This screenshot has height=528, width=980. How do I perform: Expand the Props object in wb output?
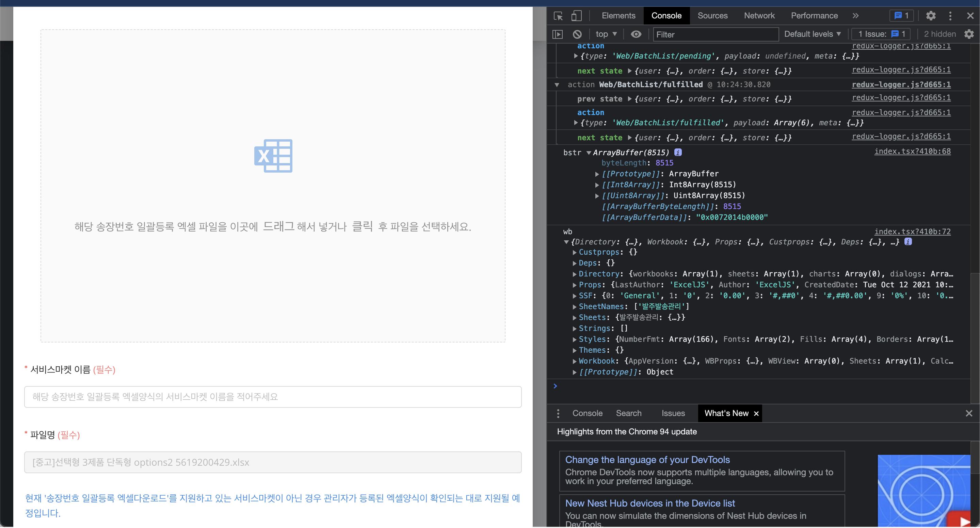point(575,285)
